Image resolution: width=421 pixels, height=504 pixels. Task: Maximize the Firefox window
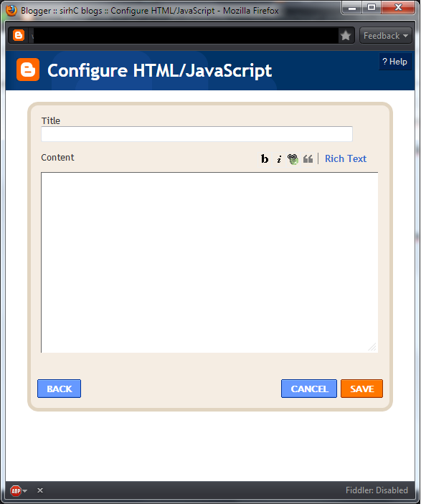[372, 8]
